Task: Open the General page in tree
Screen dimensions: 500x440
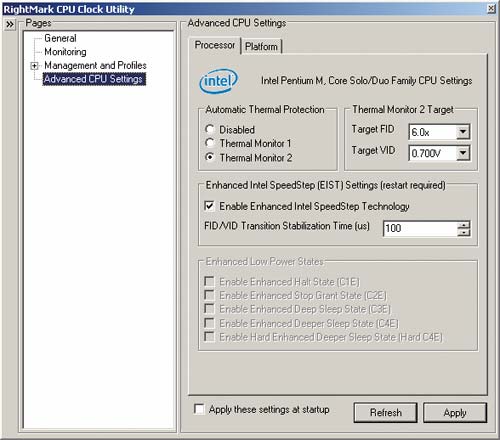Action: tap(60, 38)
